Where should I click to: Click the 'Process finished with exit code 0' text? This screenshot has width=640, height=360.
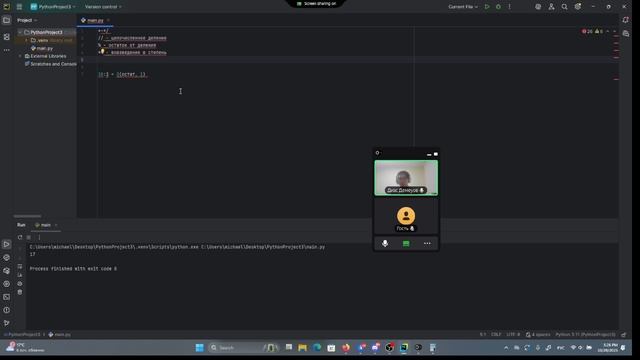click(x=73, y=269)
